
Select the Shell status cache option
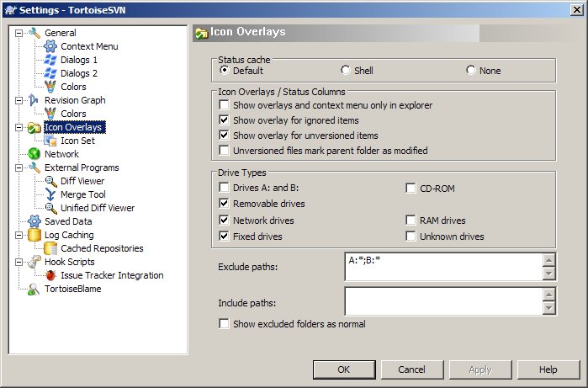pyautogui.click(x=346, y=70)
